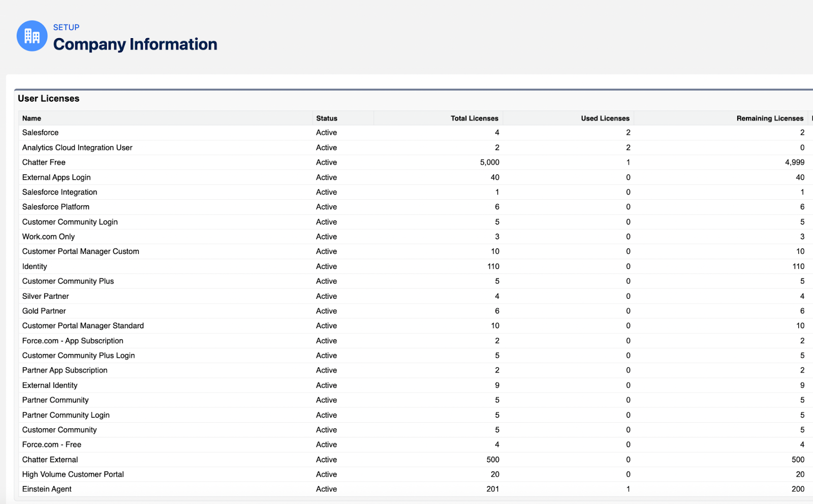Select the Chatter Free license name
813x504 pixels.
pos(44,163)
